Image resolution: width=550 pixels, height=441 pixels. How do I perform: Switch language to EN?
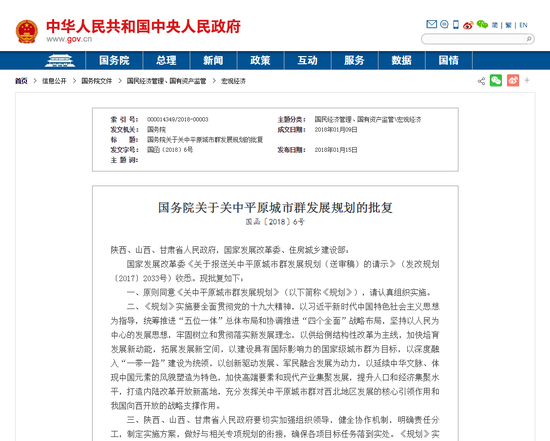[523, 25]
